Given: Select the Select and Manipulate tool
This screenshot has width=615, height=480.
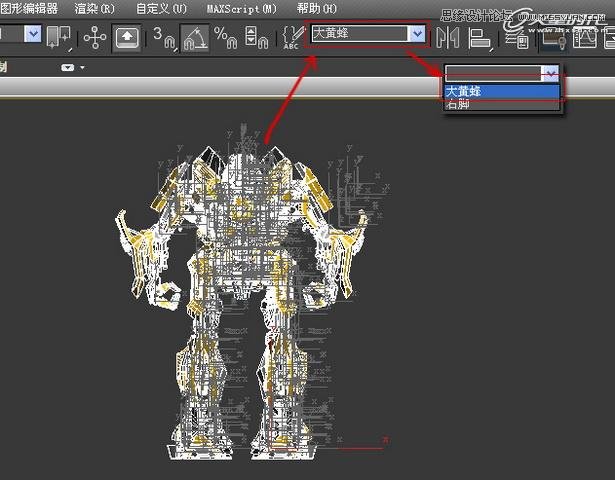Looking at the screenshot, I should pos(95,37).
